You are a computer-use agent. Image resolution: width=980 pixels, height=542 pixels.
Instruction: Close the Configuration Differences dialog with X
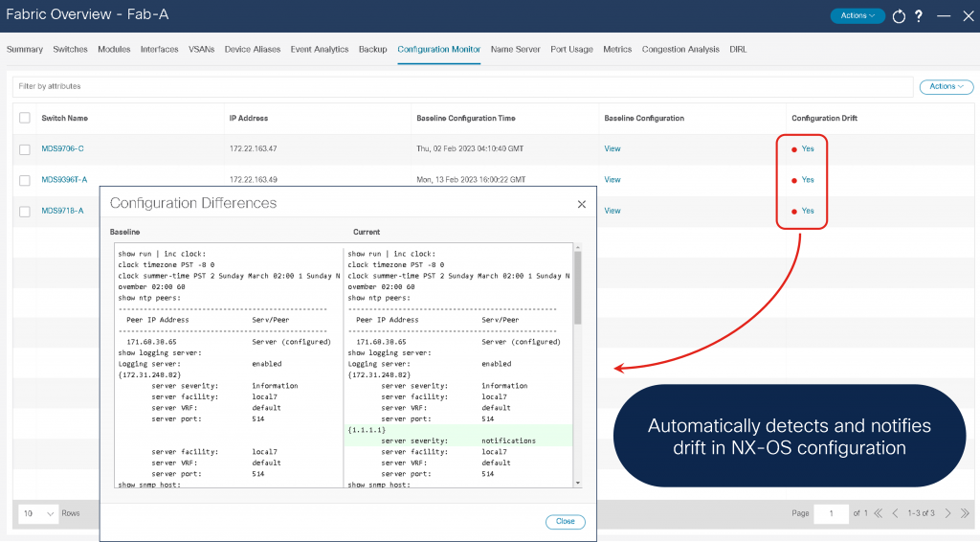pos(581,204)
